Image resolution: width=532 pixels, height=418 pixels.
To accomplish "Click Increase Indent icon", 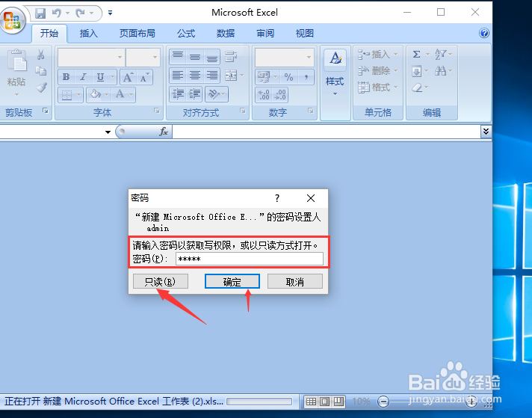I will click(195, 94).
